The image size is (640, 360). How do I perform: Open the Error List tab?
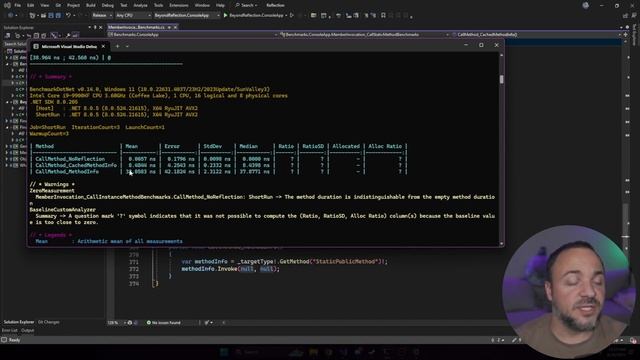9,330
